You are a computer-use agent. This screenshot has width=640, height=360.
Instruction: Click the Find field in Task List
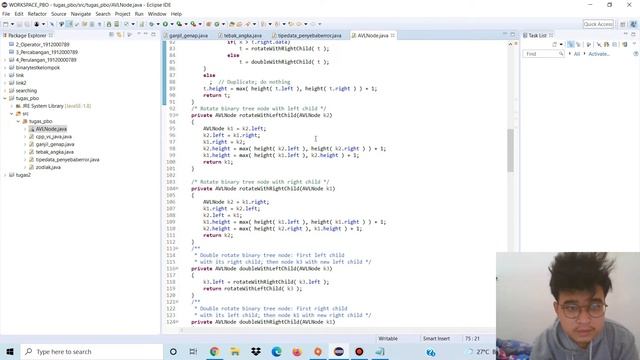click(x=543, y=54)
